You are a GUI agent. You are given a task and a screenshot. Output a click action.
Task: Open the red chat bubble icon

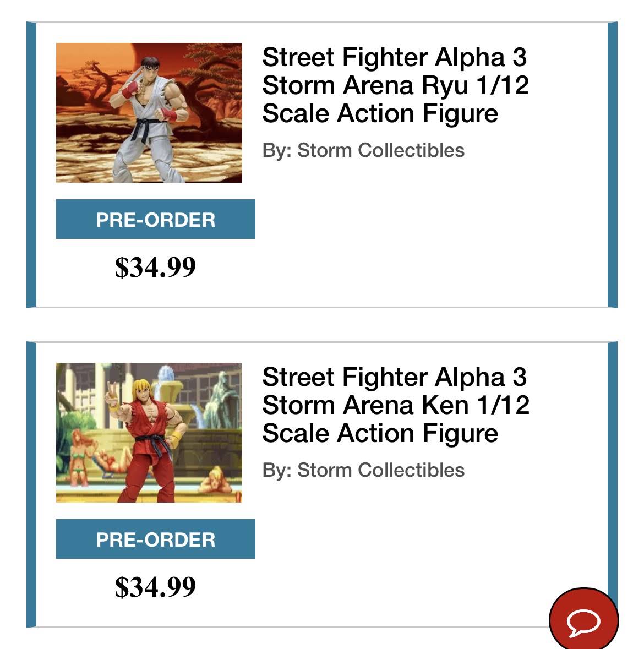[x=583, y=620]
